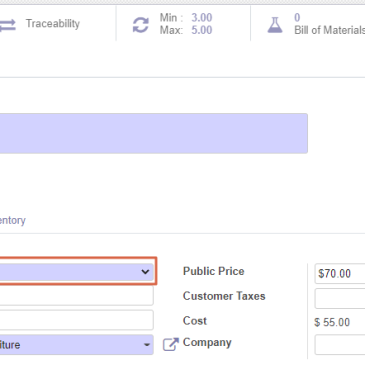Open the Traceability smart button label
The image size is (365, 365).
point(53,24)
